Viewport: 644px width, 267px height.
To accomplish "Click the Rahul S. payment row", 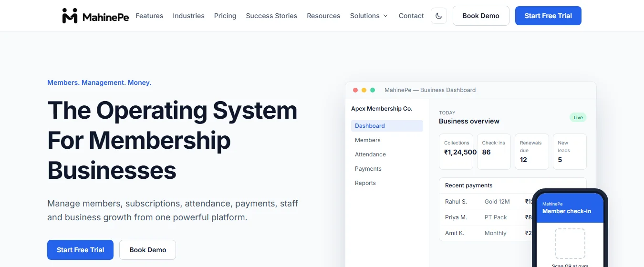I will 486,202.
